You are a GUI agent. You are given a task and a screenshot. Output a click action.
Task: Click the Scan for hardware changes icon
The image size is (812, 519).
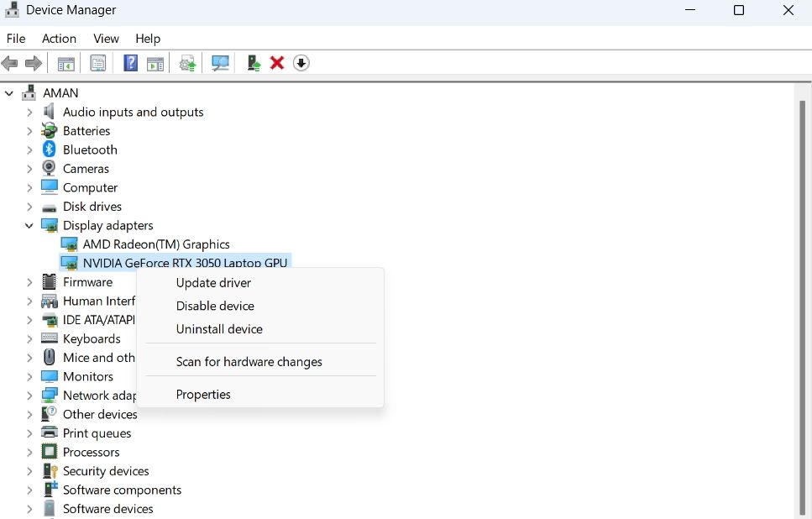click(219, 62)
